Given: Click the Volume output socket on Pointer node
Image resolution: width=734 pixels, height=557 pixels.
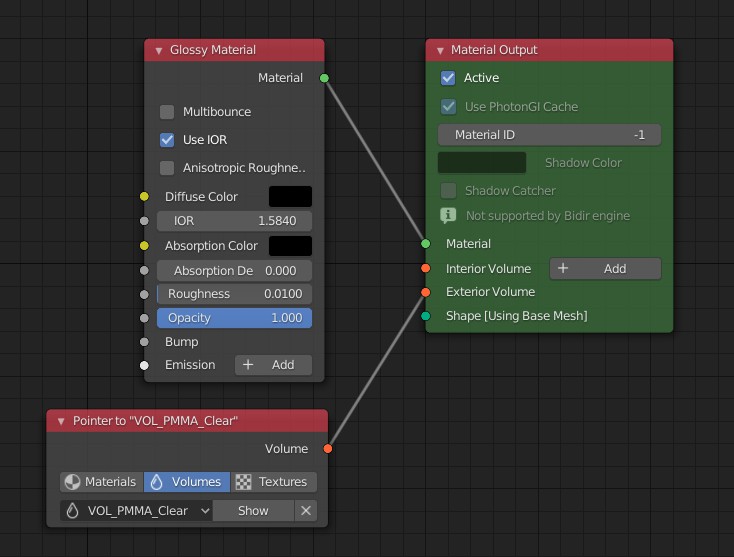Looking at the screenshot, I should tap(328, 449).
